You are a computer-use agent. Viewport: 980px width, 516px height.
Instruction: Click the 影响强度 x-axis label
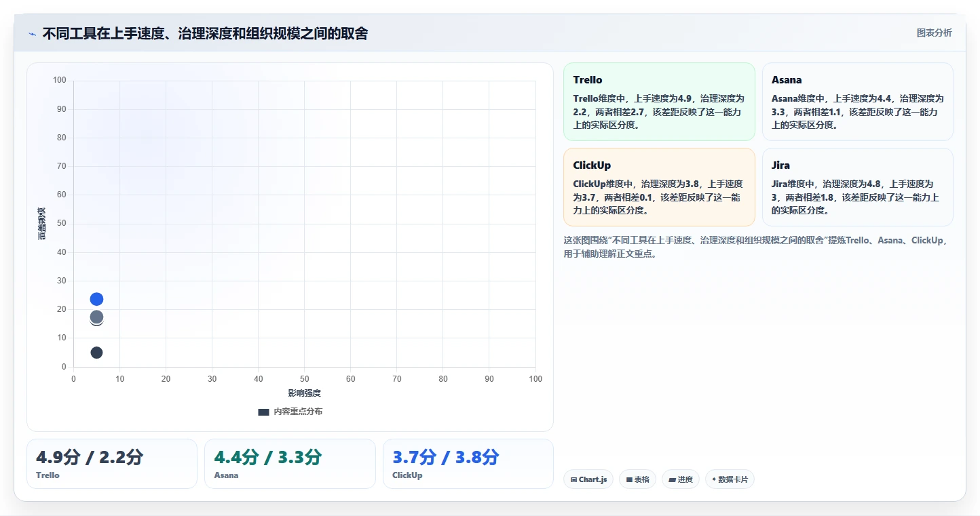click(304, 393)
